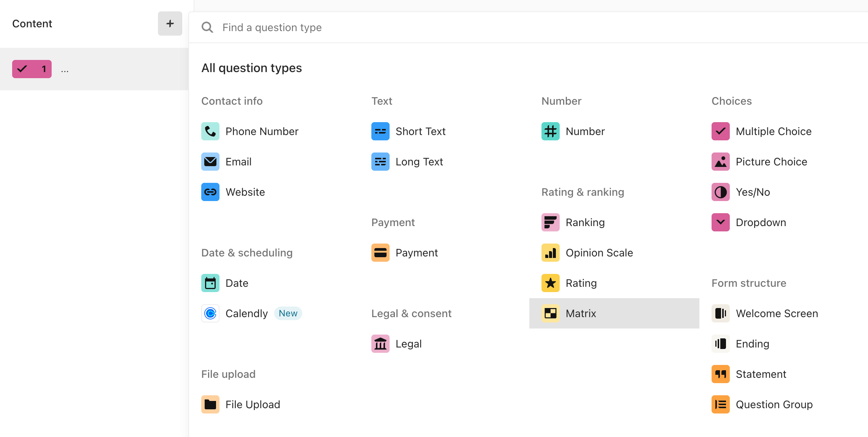This screenshot has width=868, height=437.
Task: Click the Legal option label
Action: pos(409,344)
